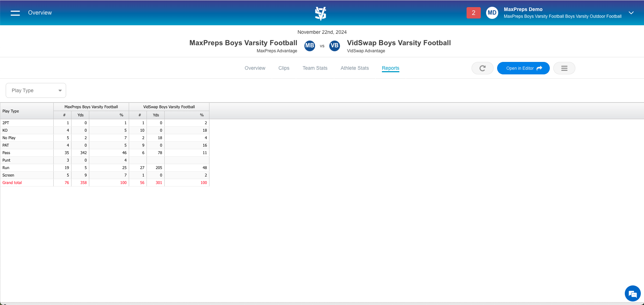
Task: Click the November 22nd, 2024 date
Action: click(322, 32)
